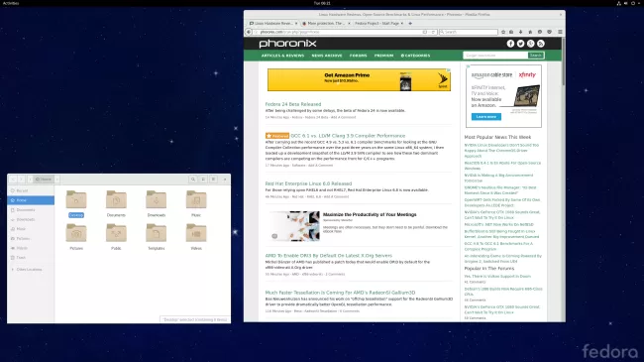Go forward in Files navigation
This screenshot has width=644, height=362.
point(22,180)
